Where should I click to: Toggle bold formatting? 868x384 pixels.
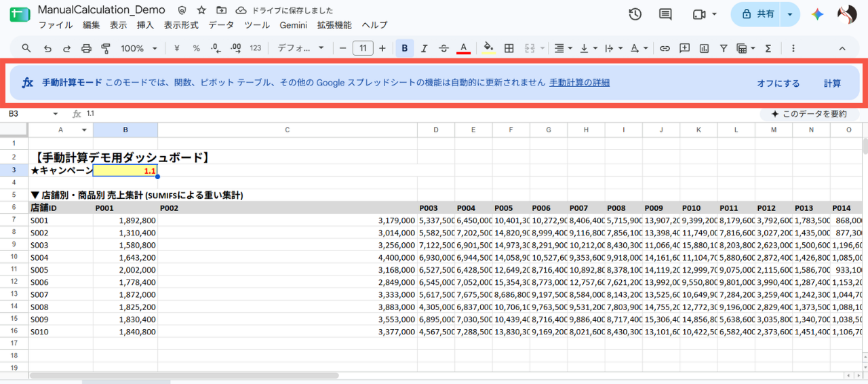(405, 48)
